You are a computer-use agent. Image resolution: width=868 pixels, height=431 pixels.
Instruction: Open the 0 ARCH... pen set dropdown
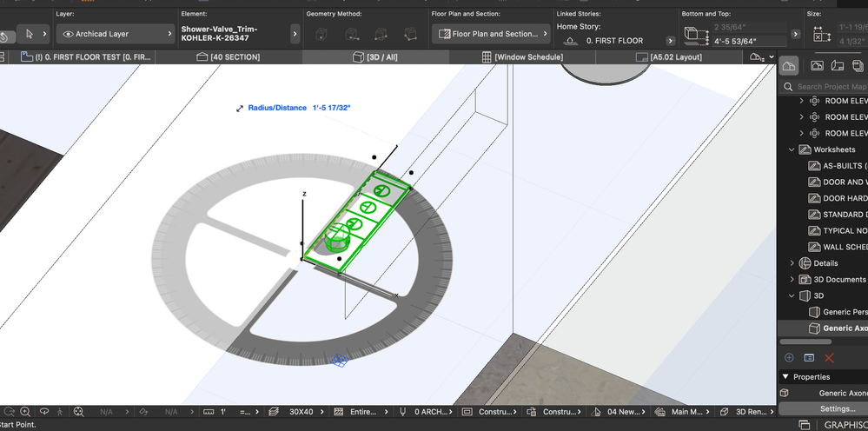[x=427, y=412]
